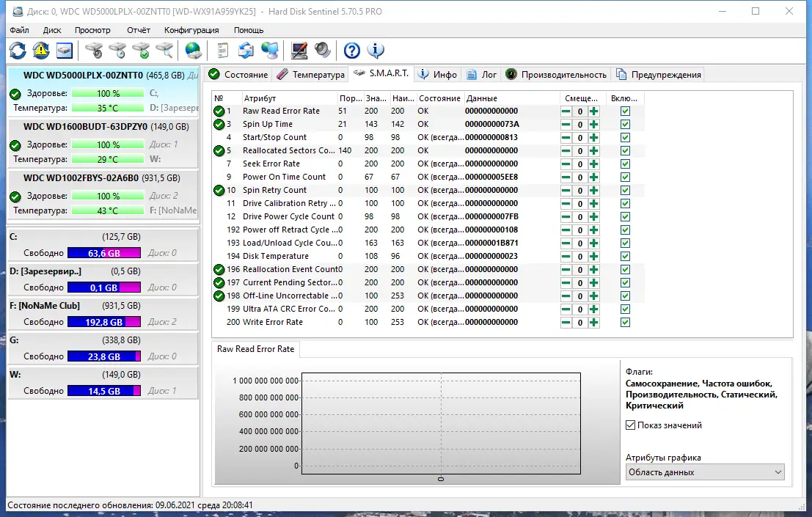Click the disk with magnifier surface test icon
This screenshot has width=812, height=517.
(x=165, y=51)
